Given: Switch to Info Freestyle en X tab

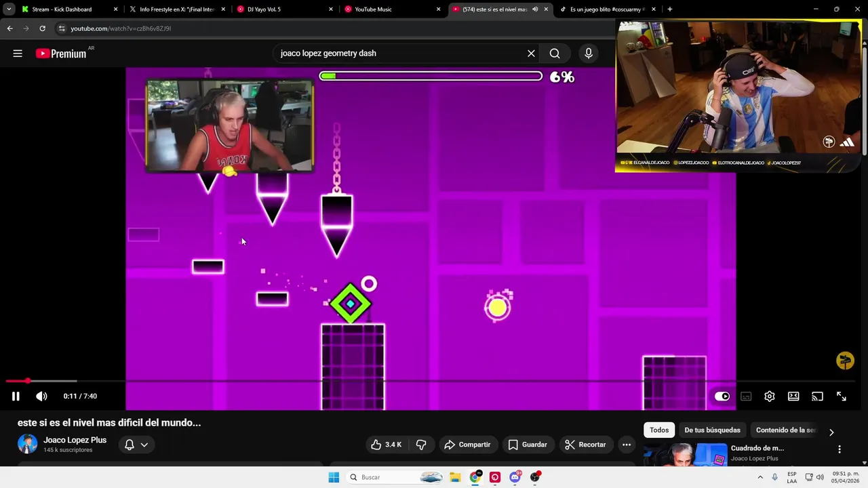Looking at the screenshot, I should (176, 9).
